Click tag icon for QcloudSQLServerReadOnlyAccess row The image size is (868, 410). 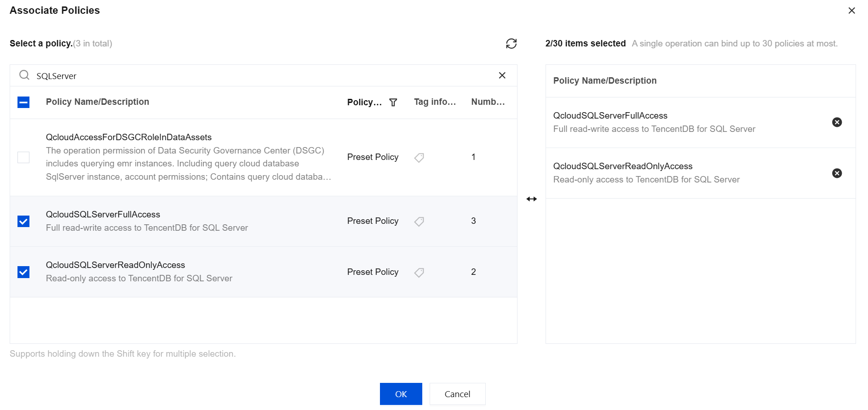point(419,273)
